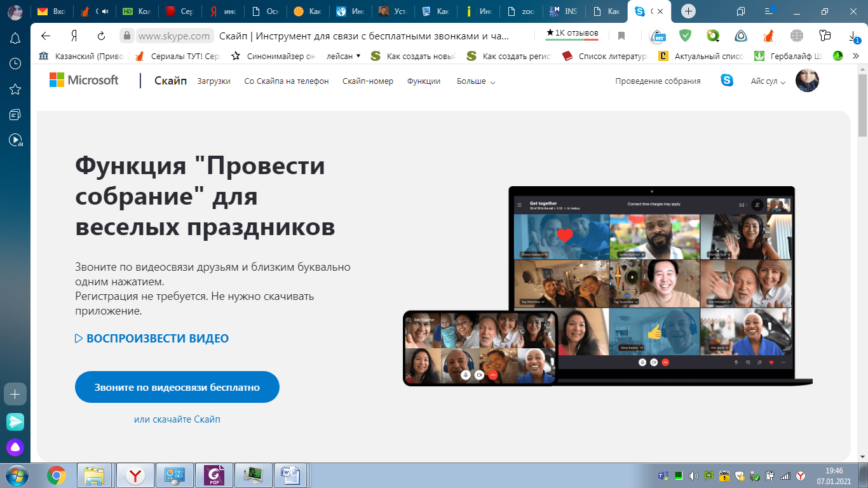Launch Google Chrome from the taskbar

tap(57, 475)
